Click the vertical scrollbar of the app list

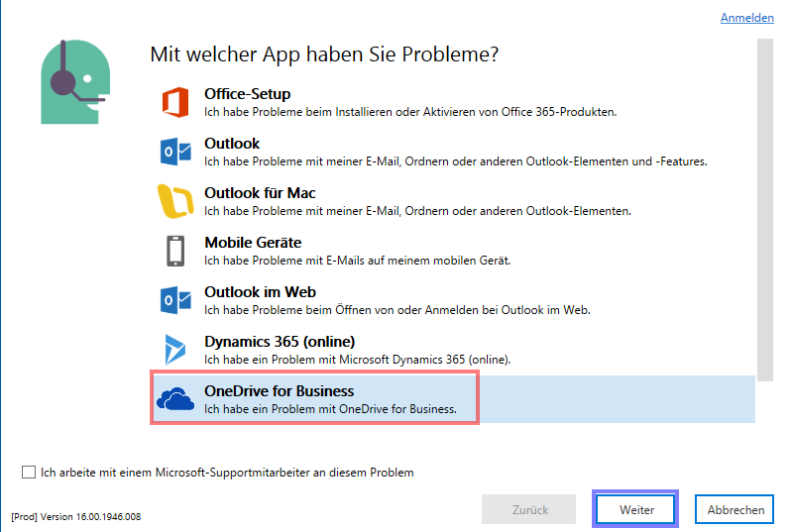765,210
